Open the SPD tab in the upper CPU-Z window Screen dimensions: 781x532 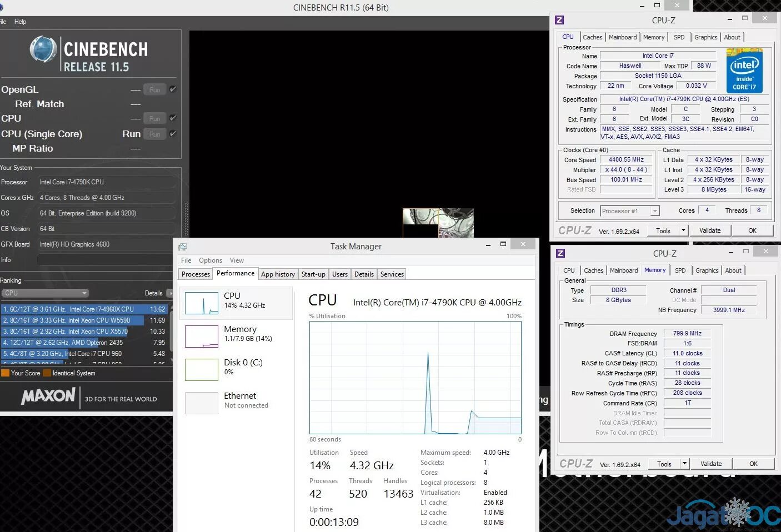[679, 37]
